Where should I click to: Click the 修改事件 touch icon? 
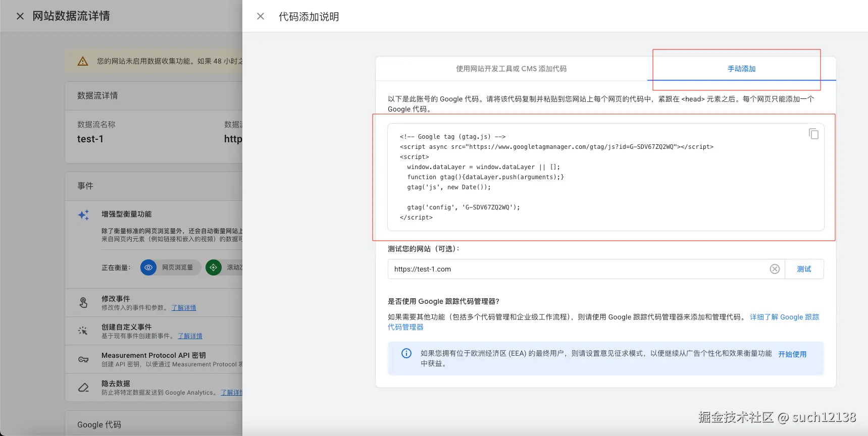click(x=83, y=303)
